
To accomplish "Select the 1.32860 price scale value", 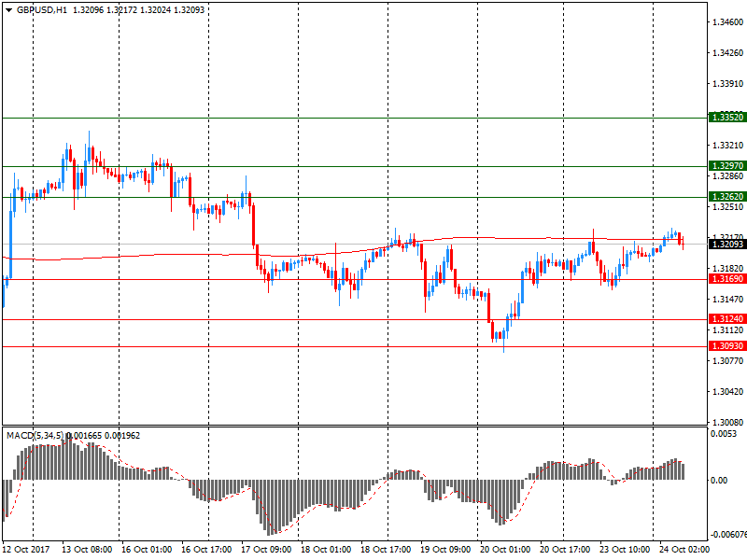I will (x=727, y=176).
